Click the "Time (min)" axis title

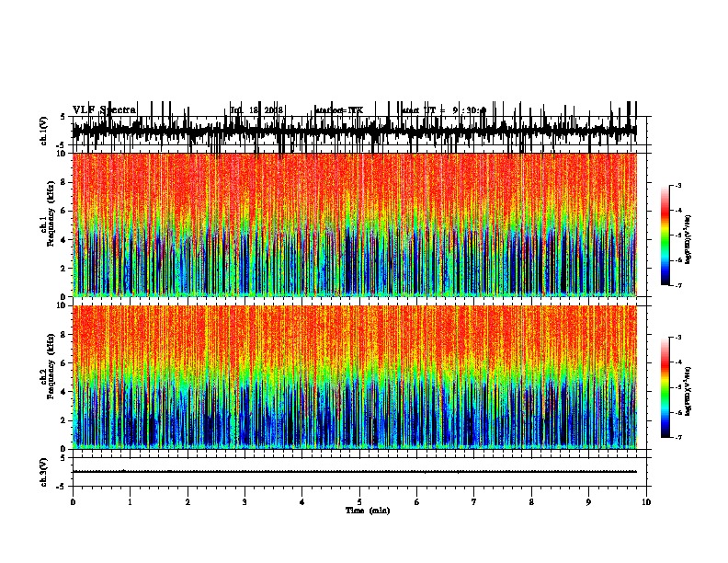click(368, 511)
